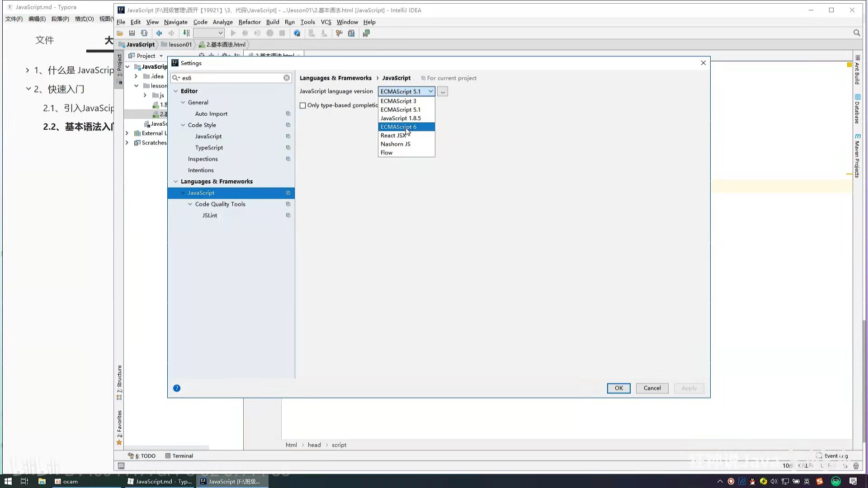Open ocam from Windows taskbar
Image resolution: width=868 pixels, height=488 pixels.
66,481
